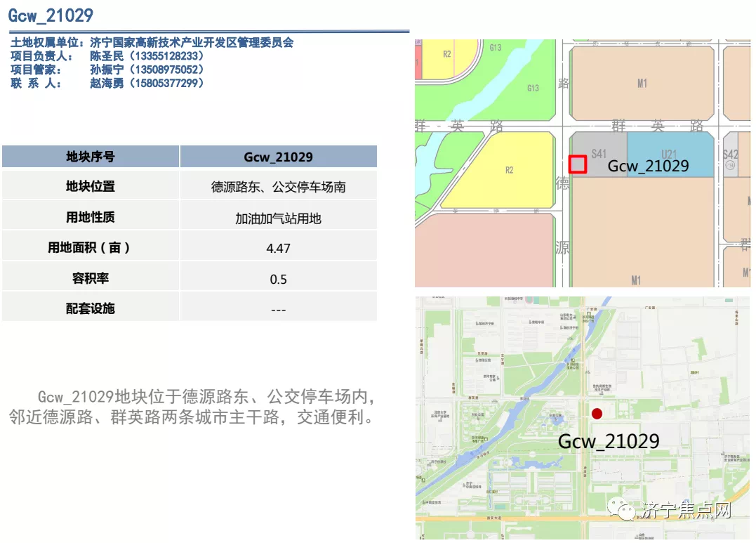Click the table cell "用地面积(亩)"
Screen dimensions: 756x543
[x=91, y=247]
